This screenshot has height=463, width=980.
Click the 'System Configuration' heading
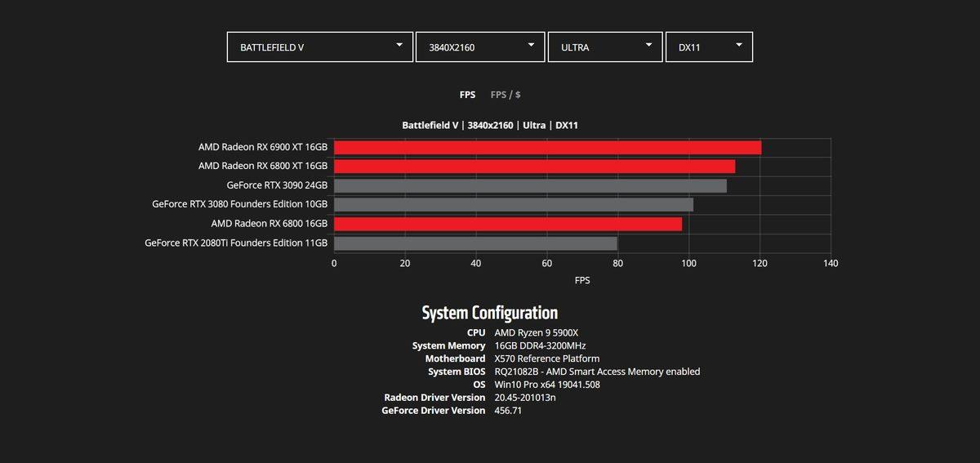(x=490, y=313)
